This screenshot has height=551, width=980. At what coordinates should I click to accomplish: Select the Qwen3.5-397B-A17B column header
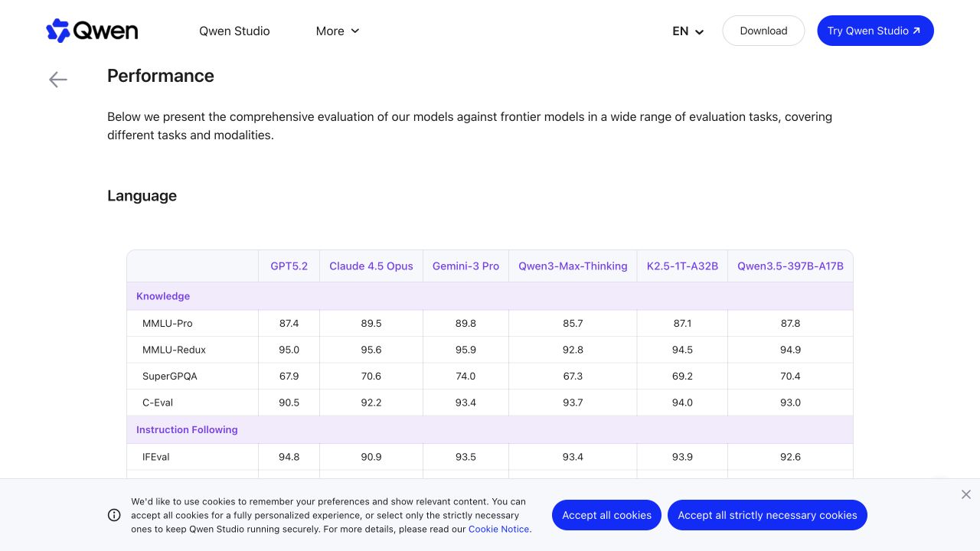[x=790, y=266]
